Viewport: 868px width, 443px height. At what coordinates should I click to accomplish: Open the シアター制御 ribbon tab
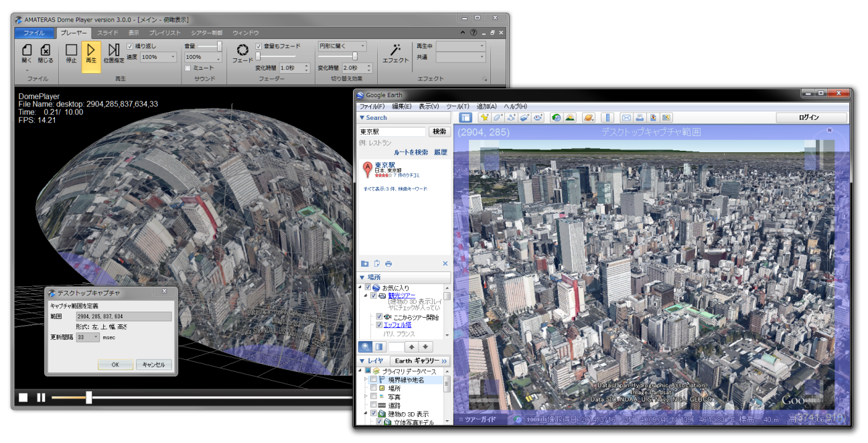coord(206,32)
